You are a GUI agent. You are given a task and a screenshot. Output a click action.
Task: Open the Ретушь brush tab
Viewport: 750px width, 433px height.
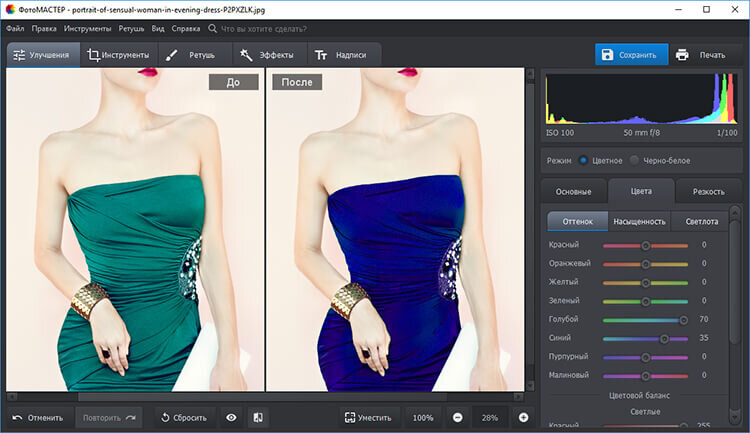[x=194, y=55]
